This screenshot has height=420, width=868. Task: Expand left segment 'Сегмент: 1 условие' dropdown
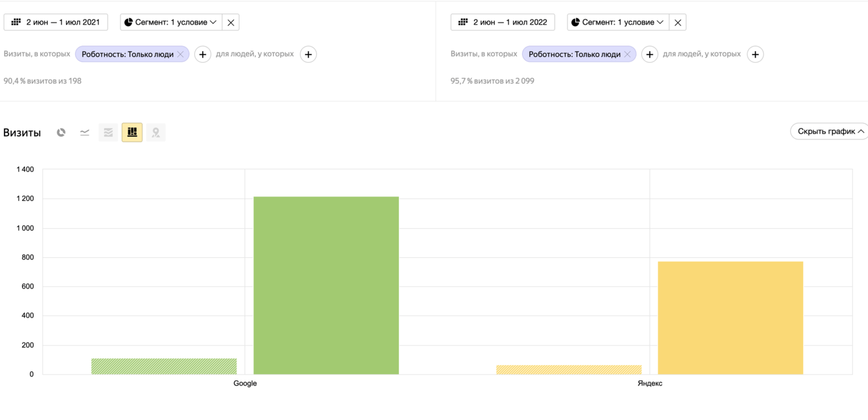tap(171, 22)
